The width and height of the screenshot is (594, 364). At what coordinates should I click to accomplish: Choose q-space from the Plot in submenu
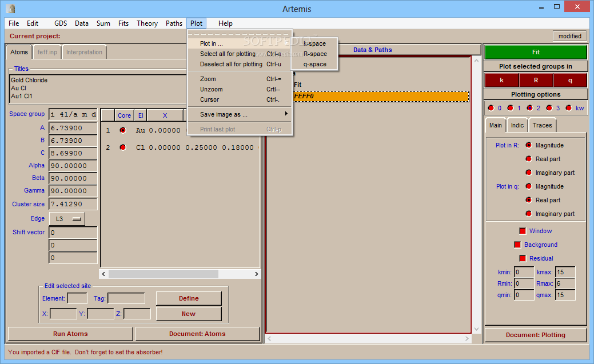[x=314, y=64]
